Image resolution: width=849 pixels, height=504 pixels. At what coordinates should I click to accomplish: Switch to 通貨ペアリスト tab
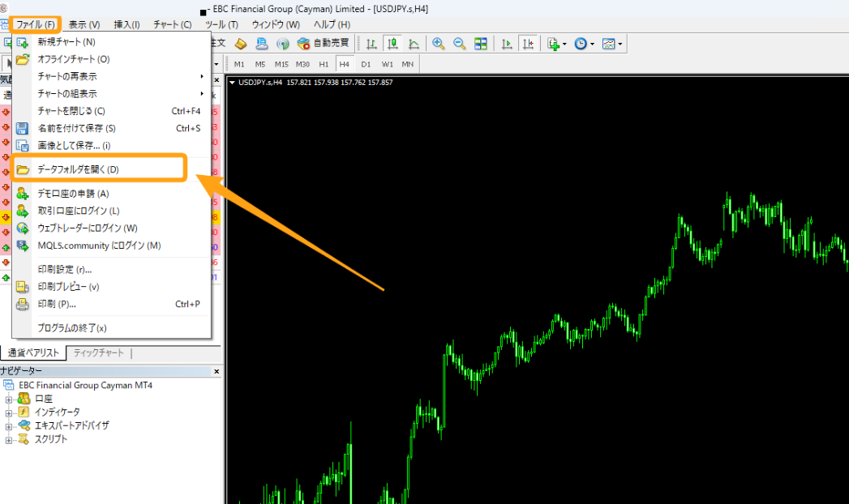(x=33, y=352)
